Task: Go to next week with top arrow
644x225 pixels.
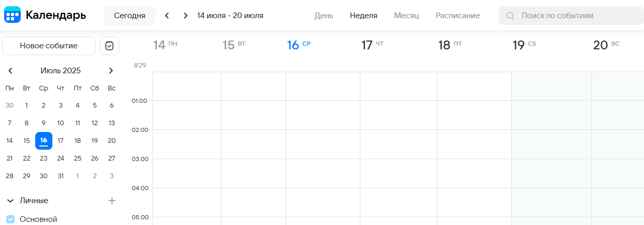Action: (186, 16)
